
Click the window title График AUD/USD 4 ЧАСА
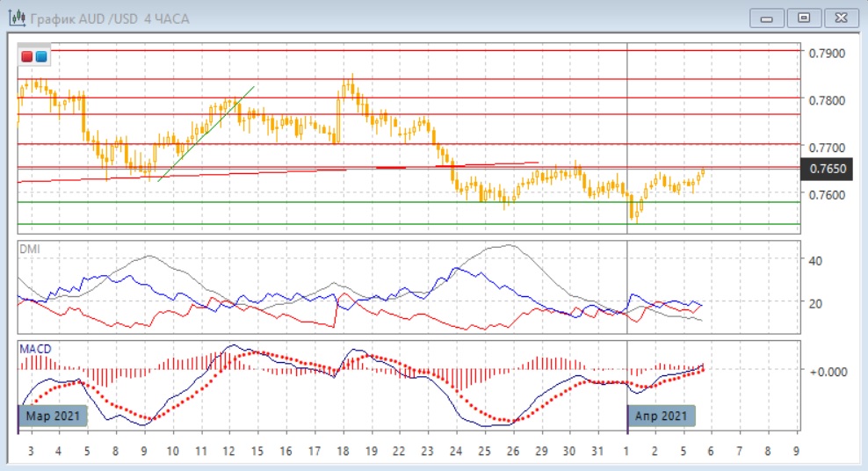[x=110, y=18]
